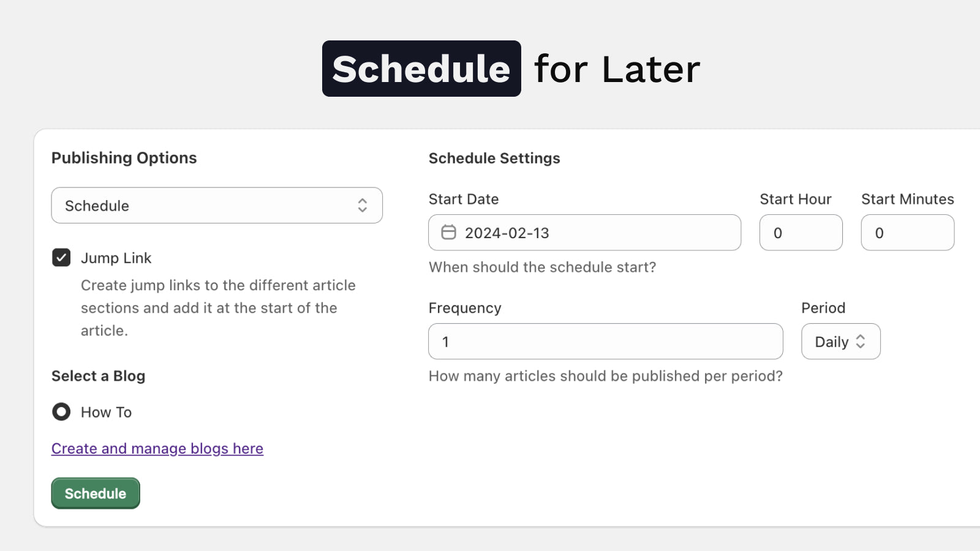Click the Schedule Settings section heading
The height and width of the screenshot is (551, 980).
[x=494, y=158]
